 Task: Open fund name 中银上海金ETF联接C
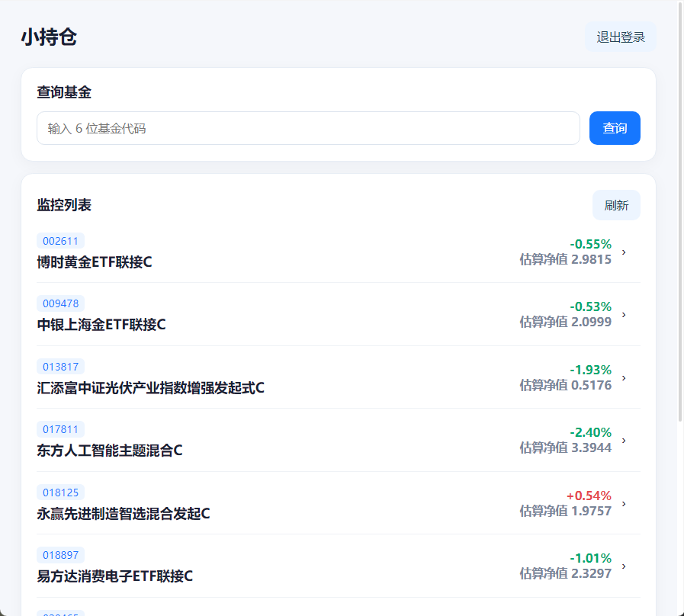101,325
